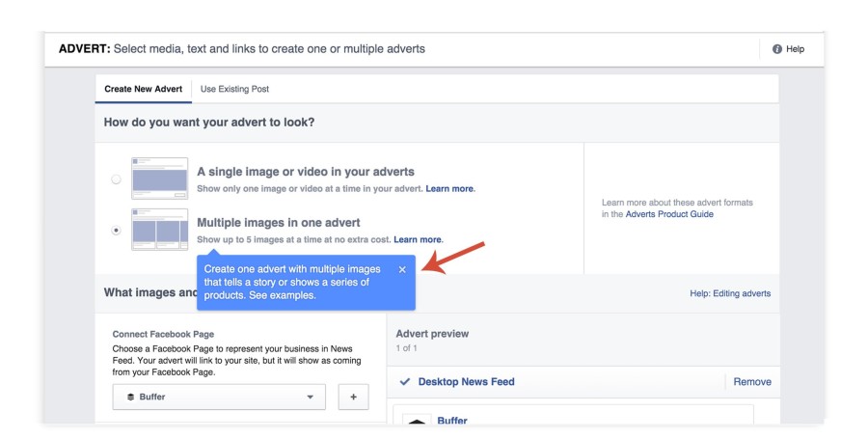Screen dimensions: 868x439
Task: Click Learn more for multiple images option
Action: [418, 239]
